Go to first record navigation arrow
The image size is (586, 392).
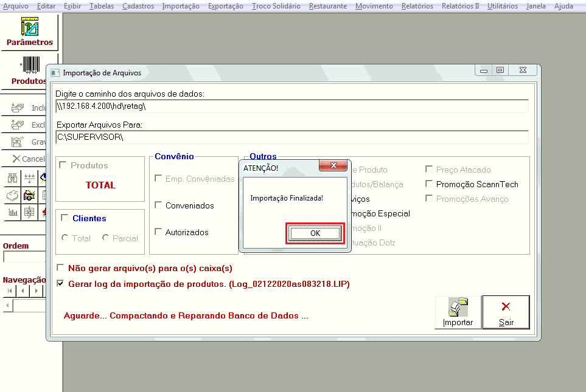(9, 291)
